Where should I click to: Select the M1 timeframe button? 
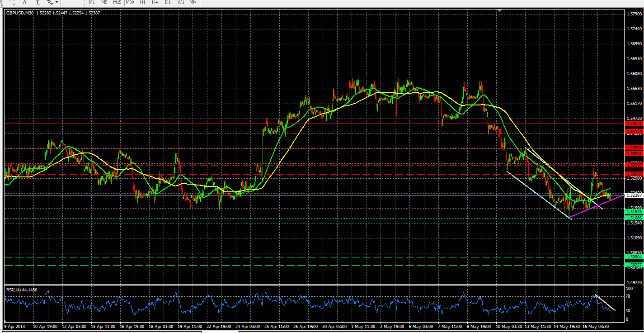(x=92, y=2)
